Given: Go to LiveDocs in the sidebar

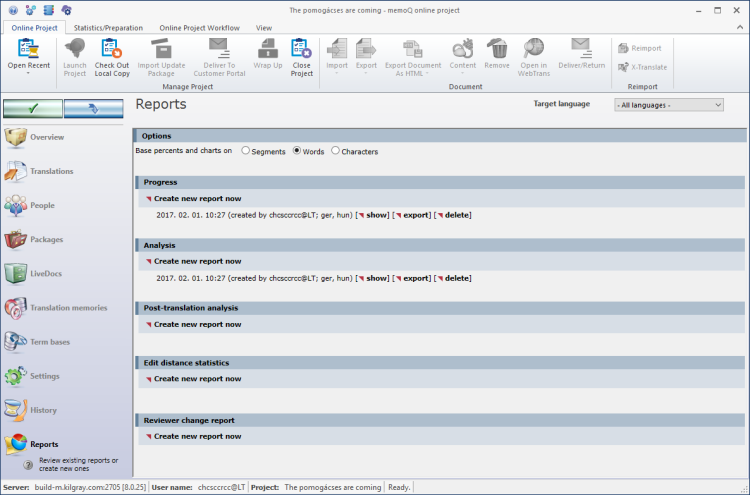Looking at the screenshot, I should point(17,274).
